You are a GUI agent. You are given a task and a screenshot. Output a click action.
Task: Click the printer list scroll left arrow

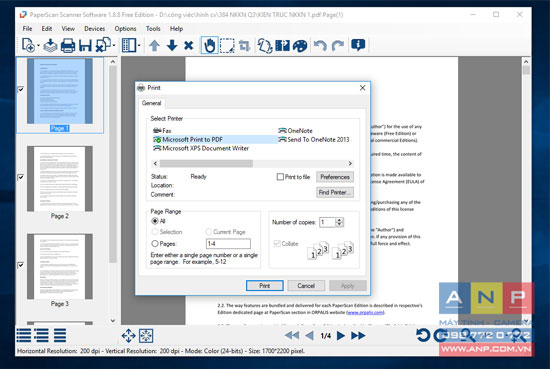pos(155,163)
